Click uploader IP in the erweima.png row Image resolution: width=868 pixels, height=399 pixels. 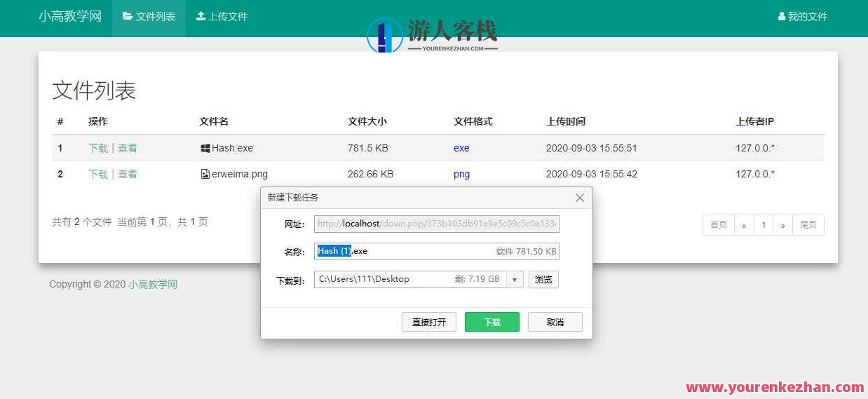755,174
